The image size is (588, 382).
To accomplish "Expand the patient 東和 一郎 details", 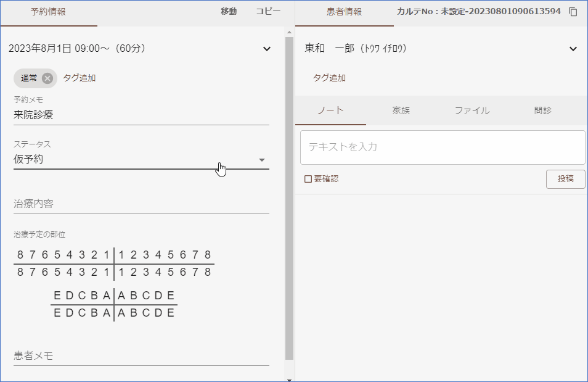I will coord(573,49).
